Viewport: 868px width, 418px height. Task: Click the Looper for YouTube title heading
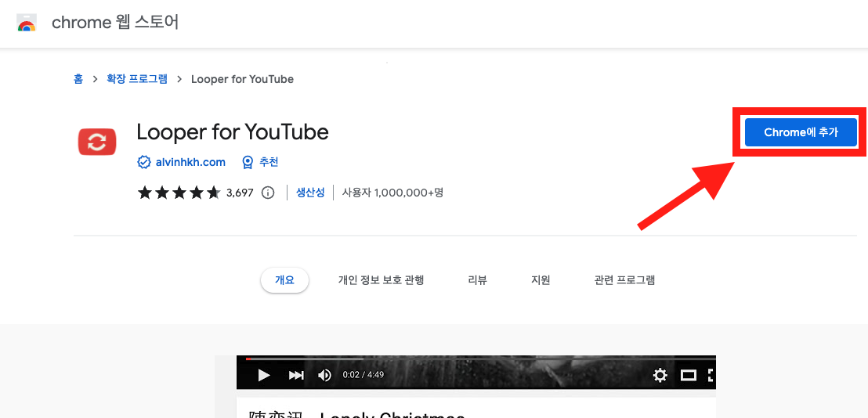(233, 132)
